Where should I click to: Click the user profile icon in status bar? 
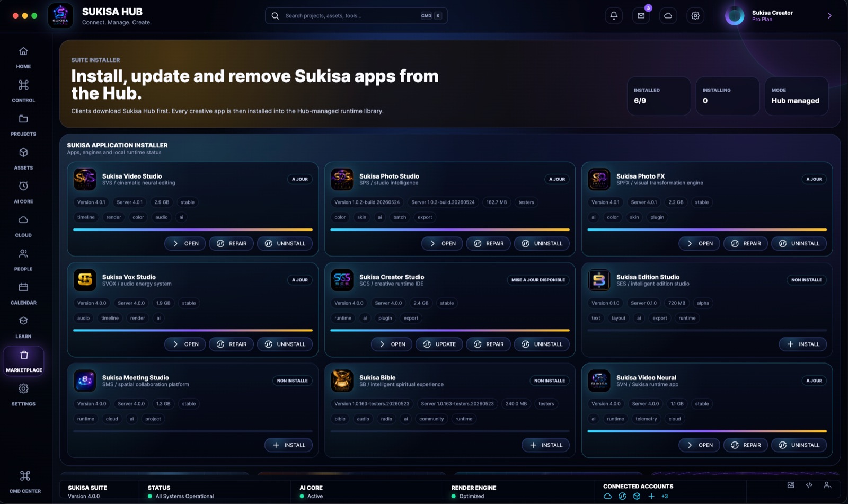click(827, 485)
